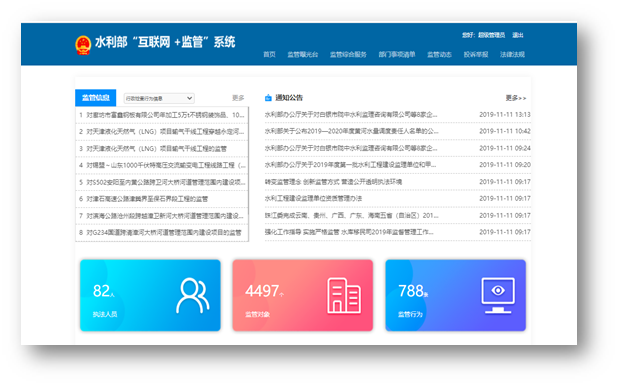Open 水利工程建设监理单位资质管理办法 notice
The image size is (619, 387).
coord(313,198)
